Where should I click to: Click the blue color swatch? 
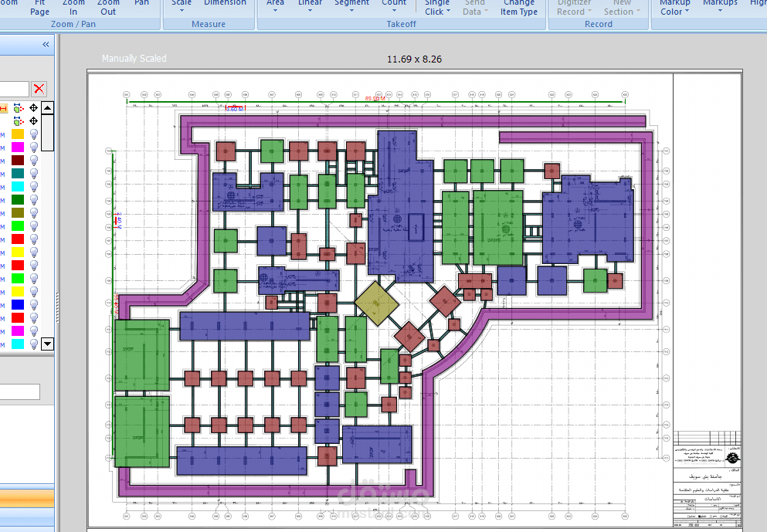point(18,305)
